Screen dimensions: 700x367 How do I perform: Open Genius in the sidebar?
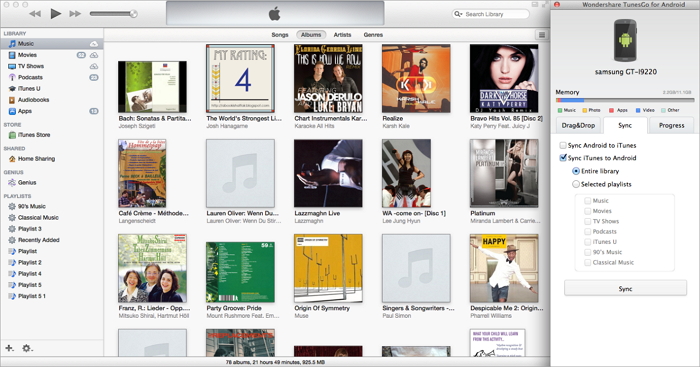click(x=51, y=183)
